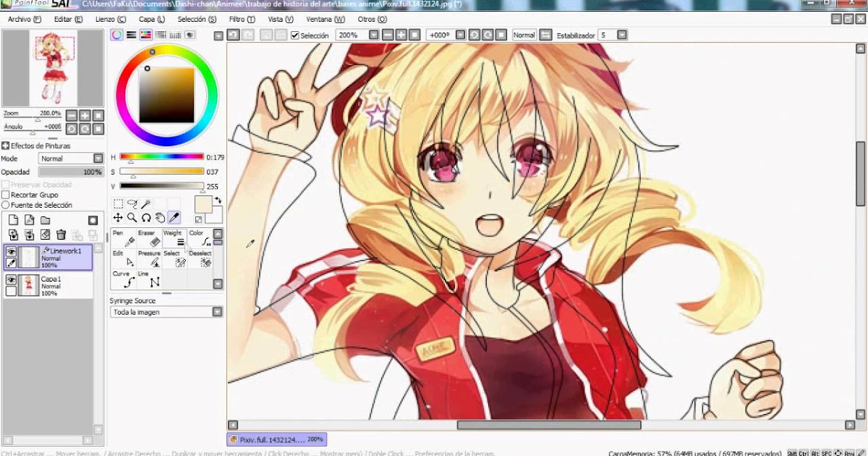Delete the selected layer with trash icon
Image resolution: width=868 pixels, height=456 pixels.
pyautogui.click(x=61, y=235)
